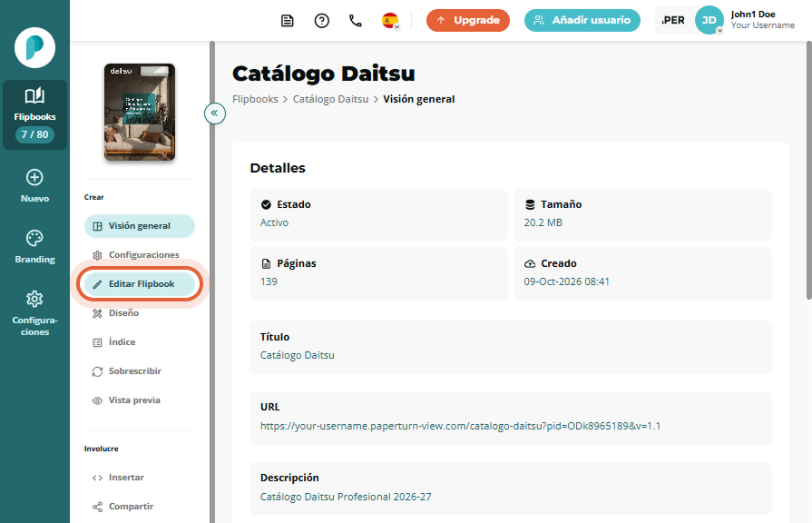Click the Catálogo Daitsu breadcrumb link
The width and height of the screenshot is (812, 523).
(330, 99)
